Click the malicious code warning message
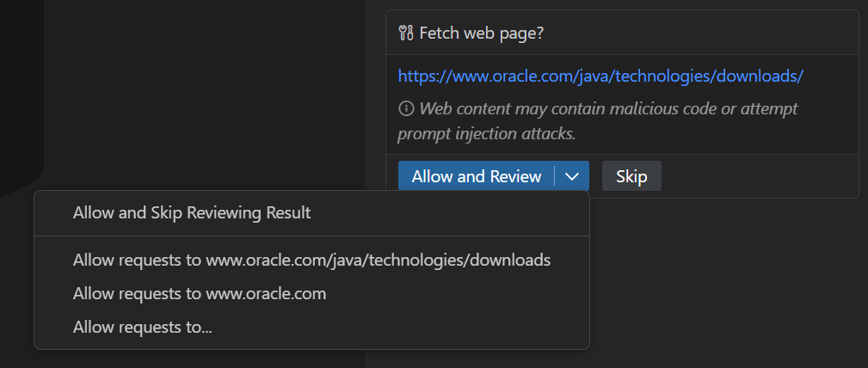This screenshot has width=868, height=368. point(608,109)
